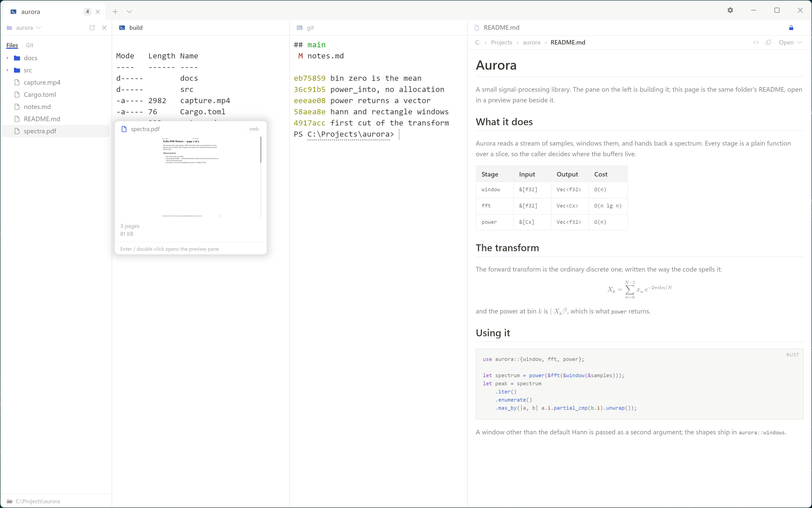Click the copy icon beside Open
Image resolution: width=812 pixels, height=508 pixels.
tap(768, 42)
